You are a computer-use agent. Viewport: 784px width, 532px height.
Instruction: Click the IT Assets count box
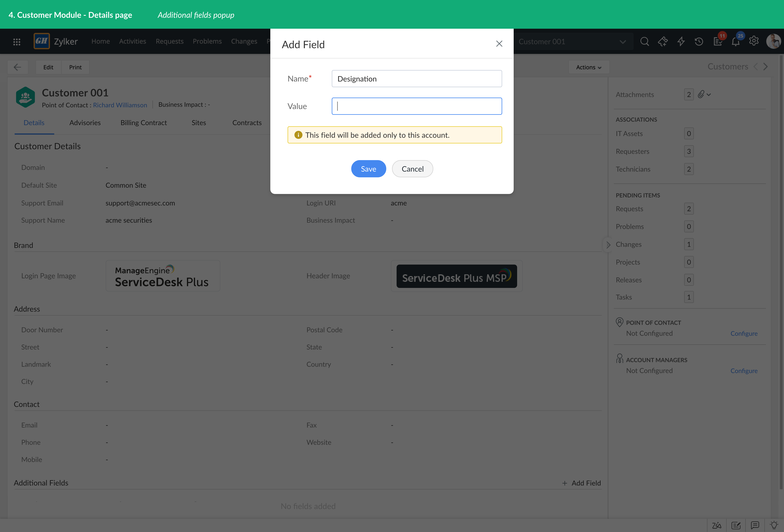(689, 134)
